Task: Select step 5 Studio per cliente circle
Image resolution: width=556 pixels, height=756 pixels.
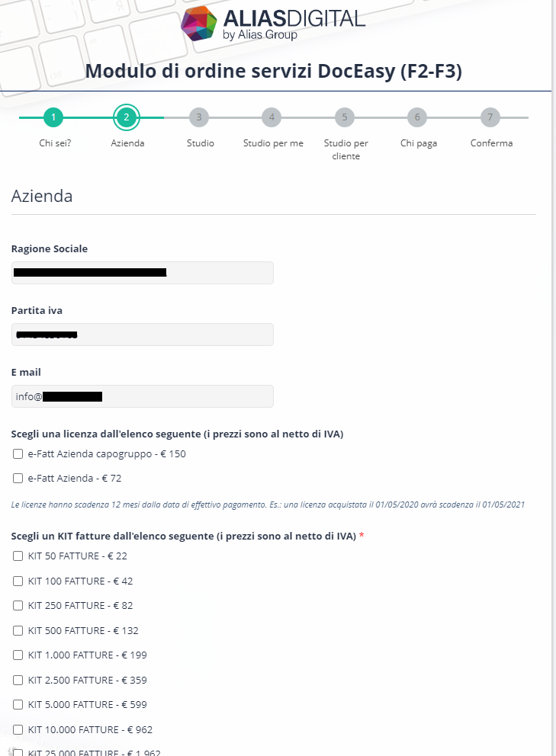Action: 345,117
